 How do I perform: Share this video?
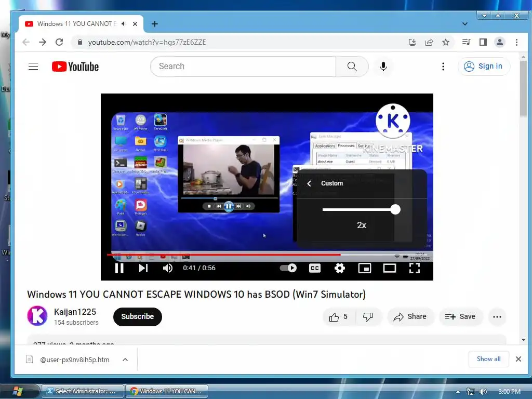point(410,316)
